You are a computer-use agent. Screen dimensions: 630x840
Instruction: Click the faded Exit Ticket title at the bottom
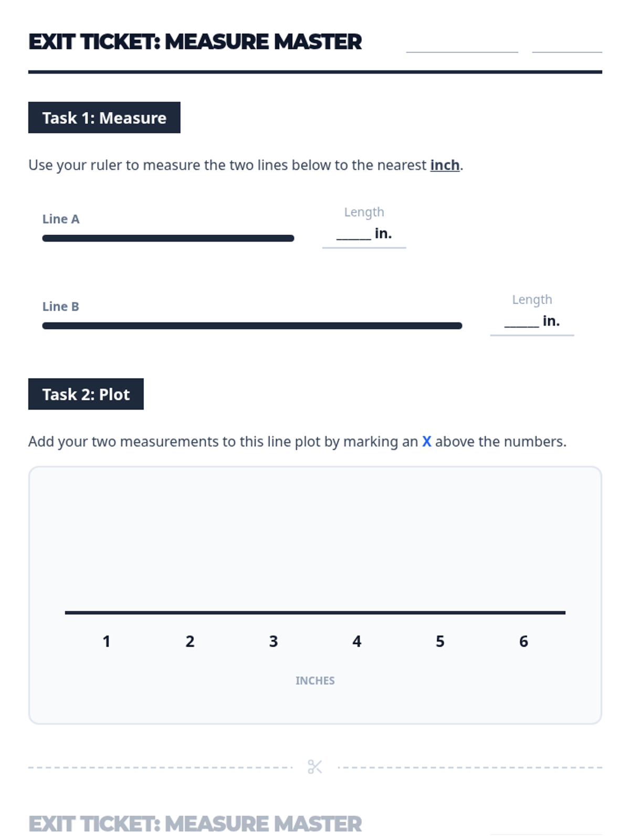(195, 824)
